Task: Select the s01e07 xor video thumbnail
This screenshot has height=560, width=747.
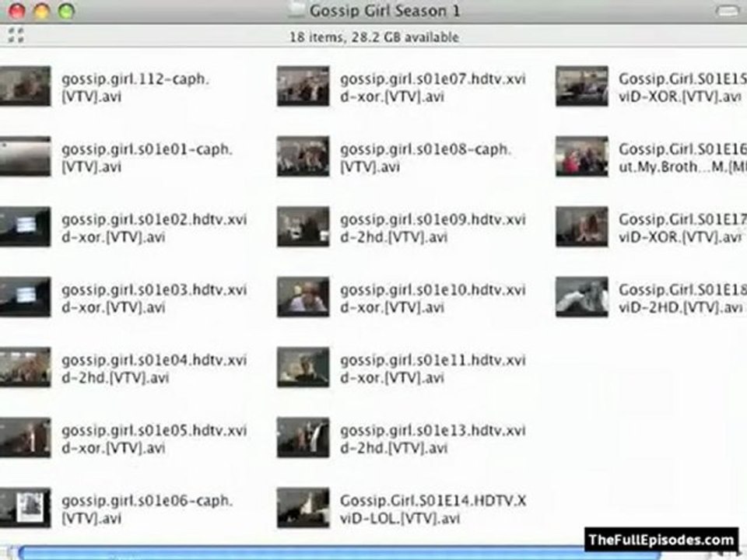Action: coord(303,86)
